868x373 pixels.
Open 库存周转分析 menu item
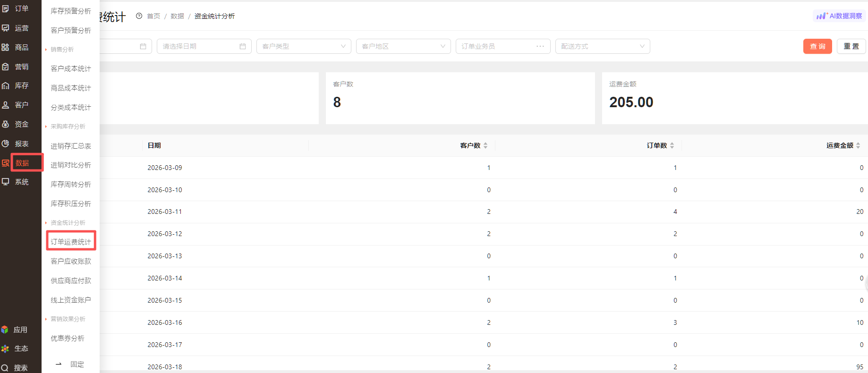[71, 184]
